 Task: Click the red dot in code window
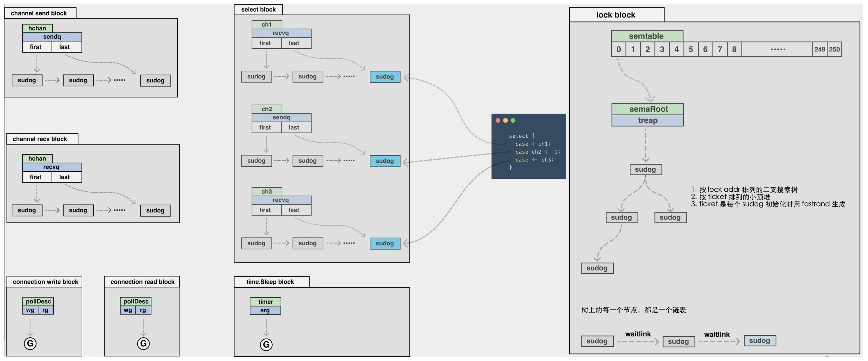498,120
